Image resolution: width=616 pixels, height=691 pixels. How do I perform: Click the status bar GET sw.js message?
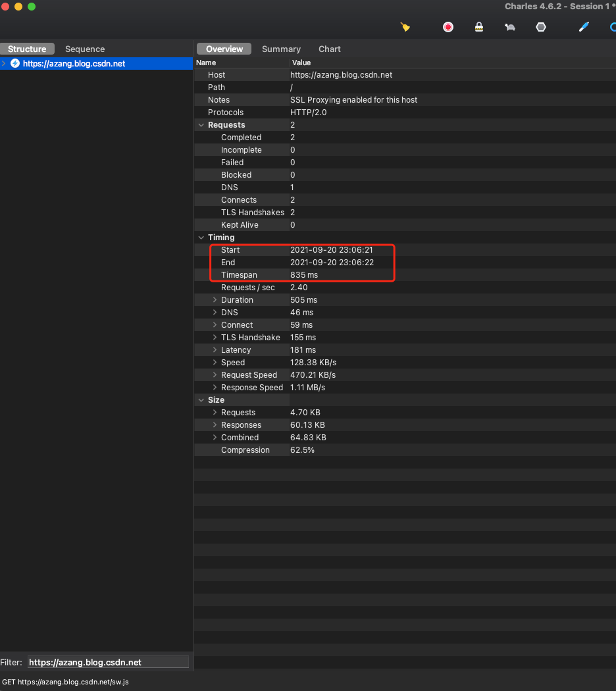(65, 682)
